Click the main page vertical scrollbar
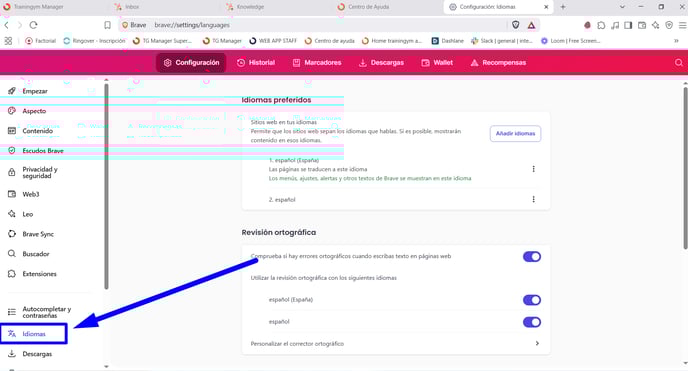Screen dimensions: 688x371 coord(685,169)
